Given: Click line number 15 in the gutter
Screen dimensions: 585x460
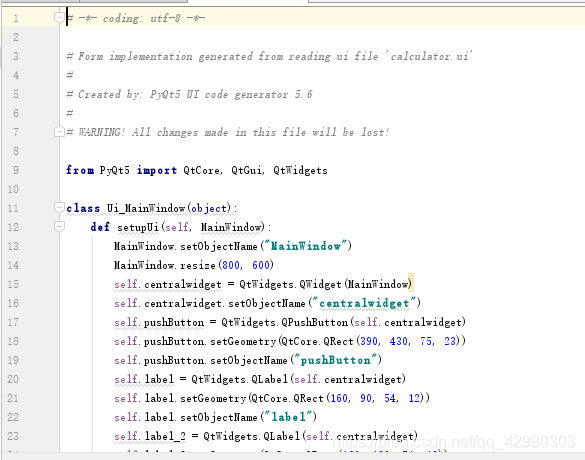Looking at the screenshot, I should (x=13, y=284).
